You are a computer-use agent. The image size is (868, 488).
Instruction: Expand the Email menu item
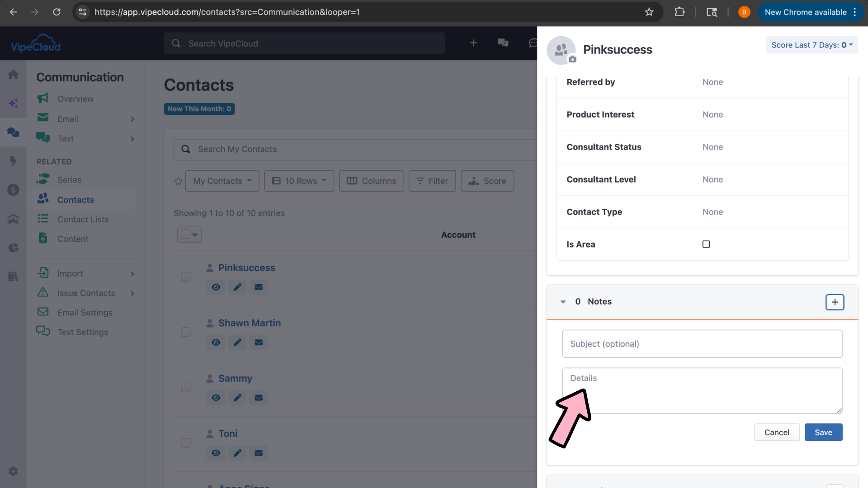(x=86, y=119)
